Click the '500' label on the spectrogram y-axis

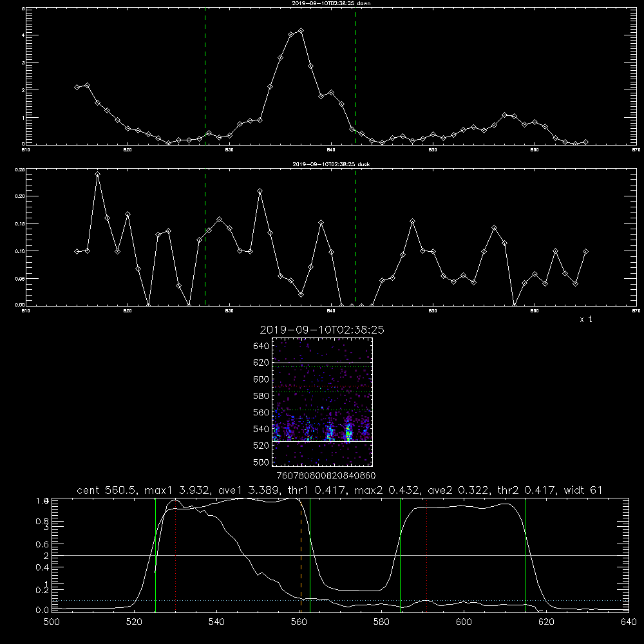261,462
